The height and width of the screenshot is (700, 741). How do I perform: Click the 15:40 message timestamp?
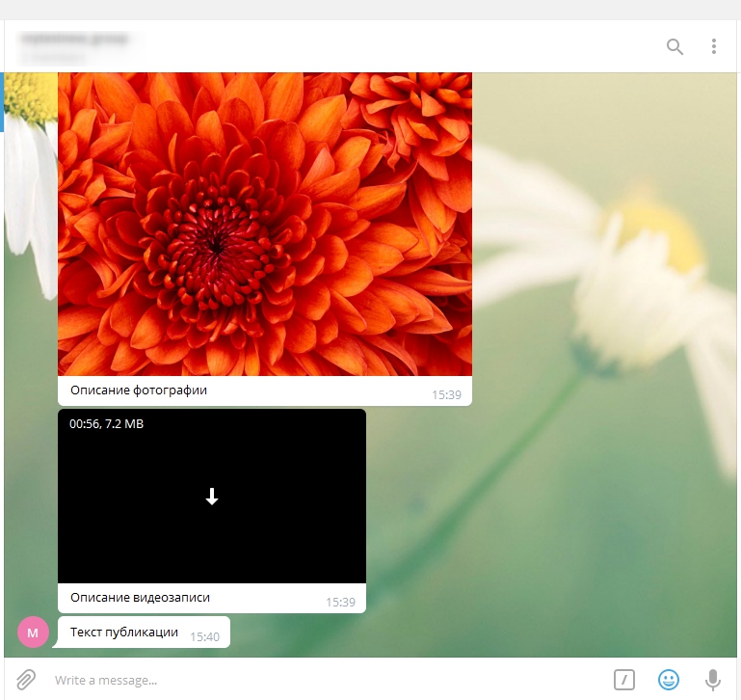coord(204,637)
